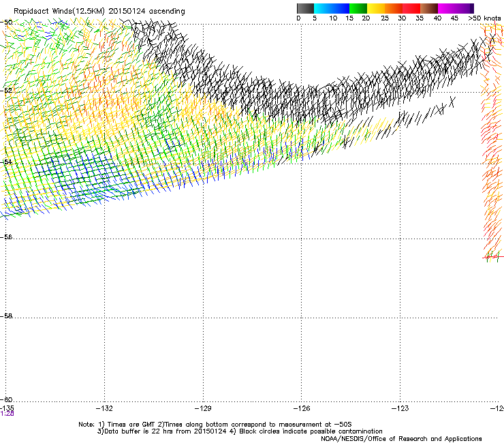Click the latitude label '-52'
This screenshot has height=443, width=504.
(x=6, y=91)
